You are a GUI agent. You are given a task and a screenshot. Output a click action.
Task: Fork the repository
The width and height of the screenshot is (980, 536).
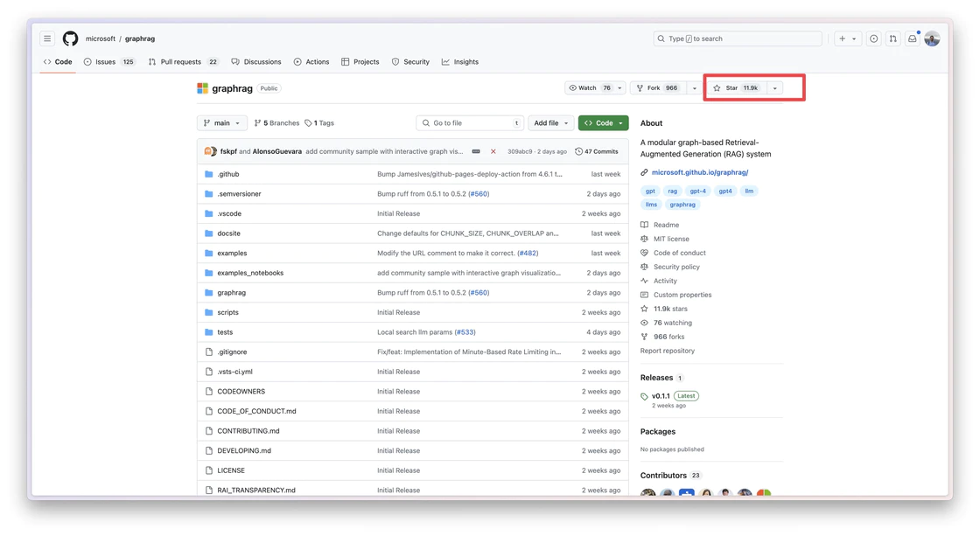click(x=658, y=88)
